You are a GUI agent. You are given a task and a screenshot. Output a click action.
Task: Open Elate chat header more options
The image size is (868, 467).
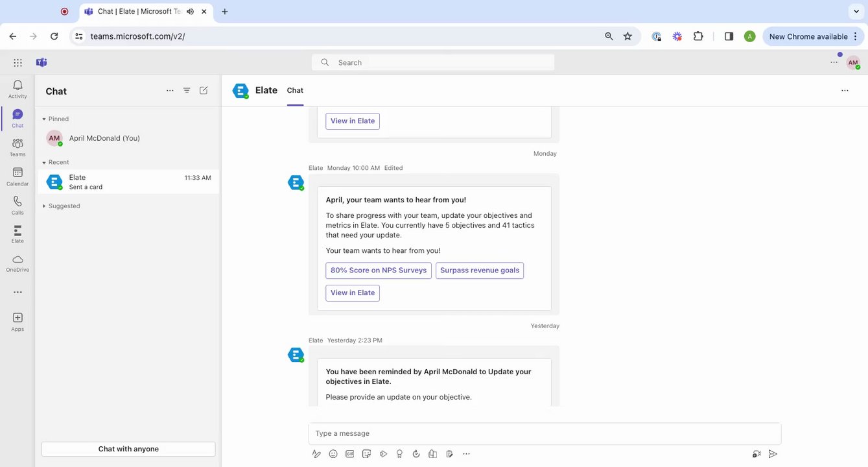click(845, 91)
